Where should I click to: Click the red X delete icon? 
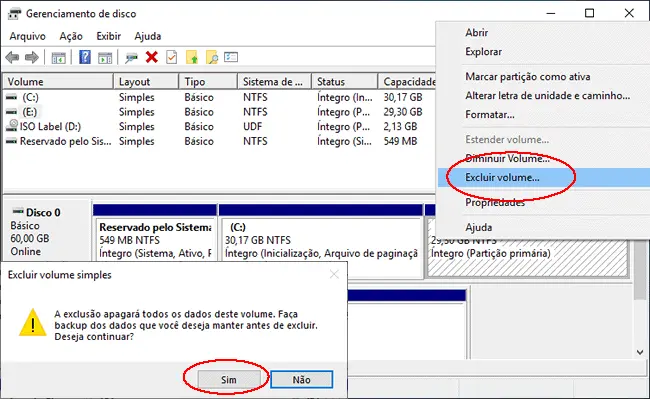click(x=152, y=57)
